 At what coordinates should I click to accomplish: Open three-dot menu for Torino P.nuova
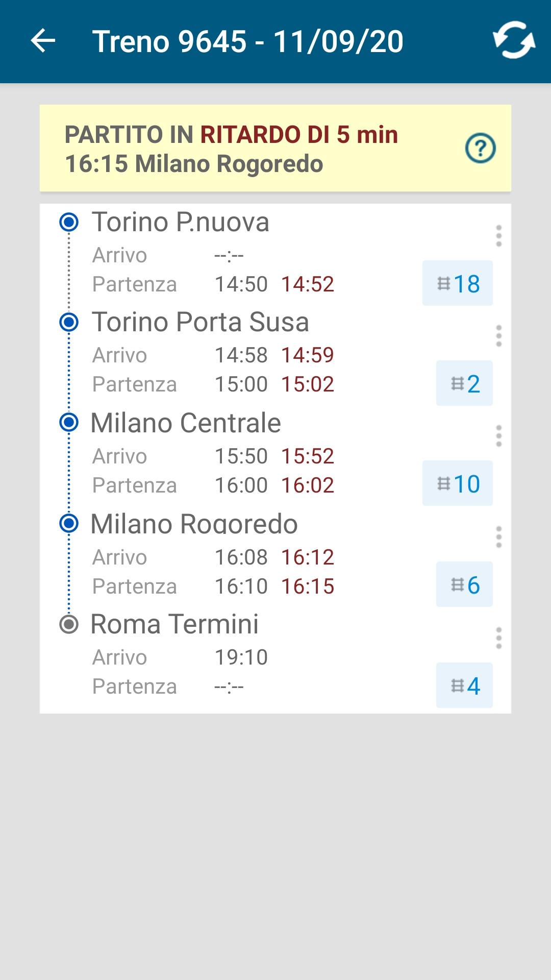(498, 236)
